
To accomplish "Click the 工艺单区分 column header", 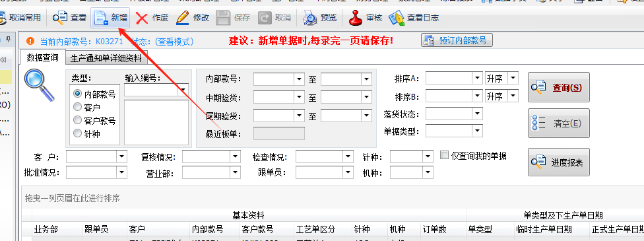I will 323,229.
